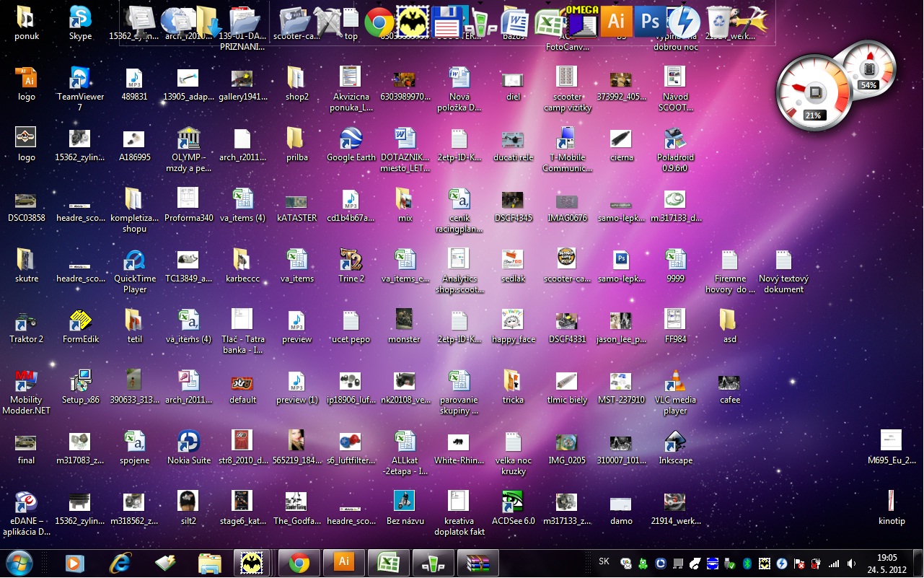Select the Trine 2 game shortcut
Image resolution: width=924 pixels, height=578 pixels.
pyautogui.click(x=351, y=260)
